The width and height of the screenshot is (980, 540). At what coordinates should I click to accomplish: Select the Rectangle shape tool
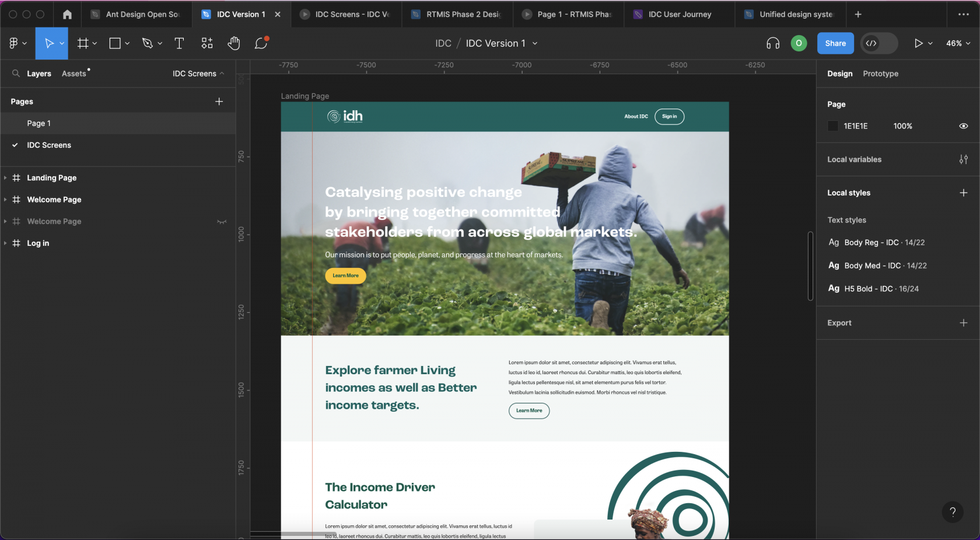pyautogui.click(x=115, y=43)
